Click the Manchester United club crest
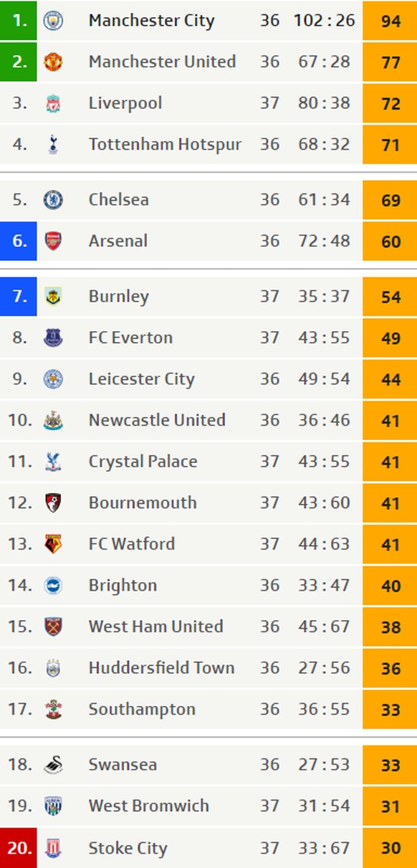The width and height of the screenshot is (417, 868). point(53,62)
